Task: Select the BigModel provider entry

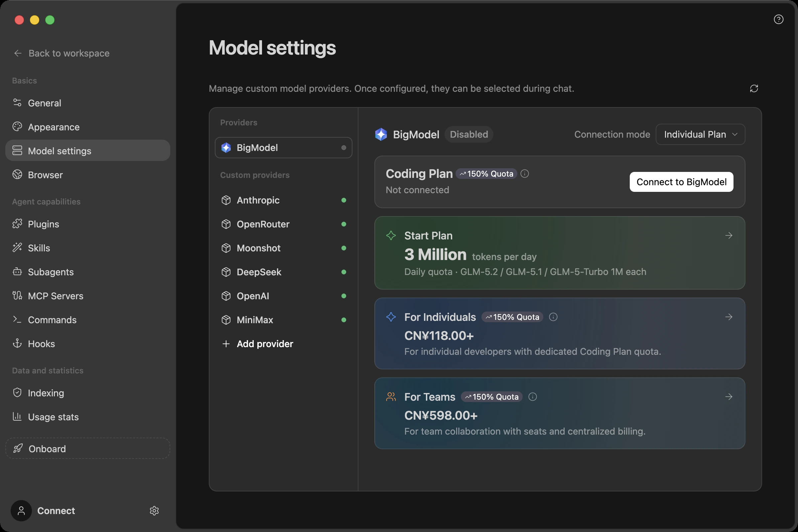Action: (x=283, y=148)
